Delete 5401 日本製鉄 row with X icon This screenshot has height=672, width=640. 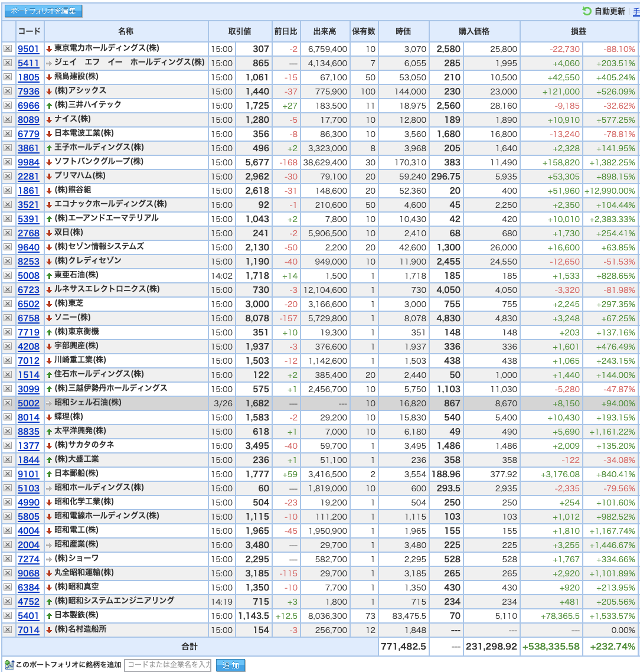(x=8, y=616)
